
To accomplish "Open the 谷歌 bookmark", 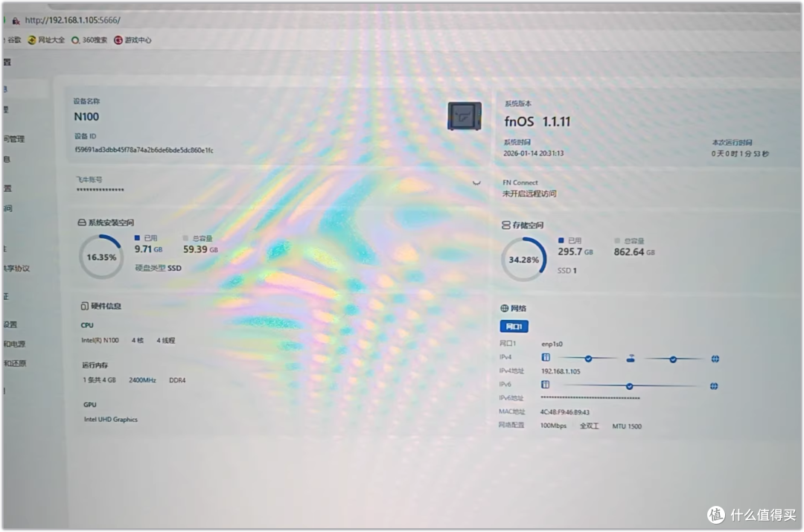I will coord(14,40).
